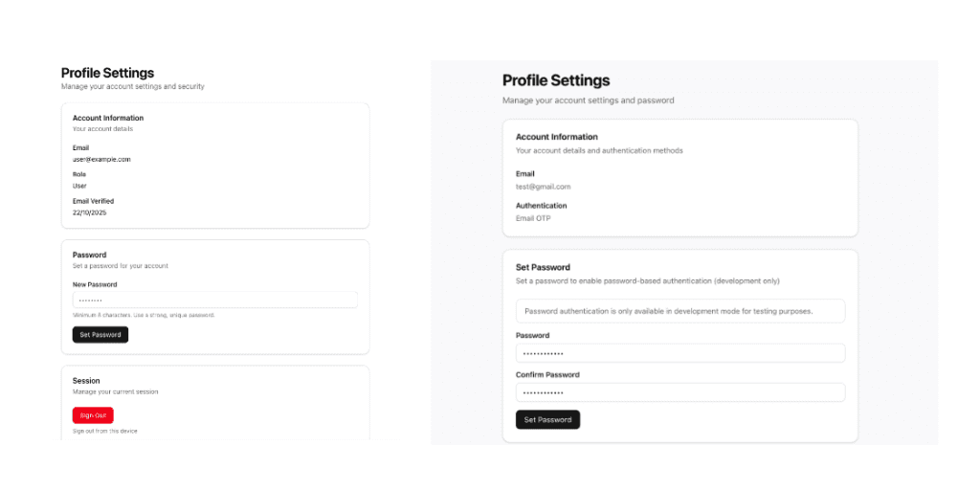Click the Set Password card heading
Screen dimensions: 980x490
click(x=543, y=268)
